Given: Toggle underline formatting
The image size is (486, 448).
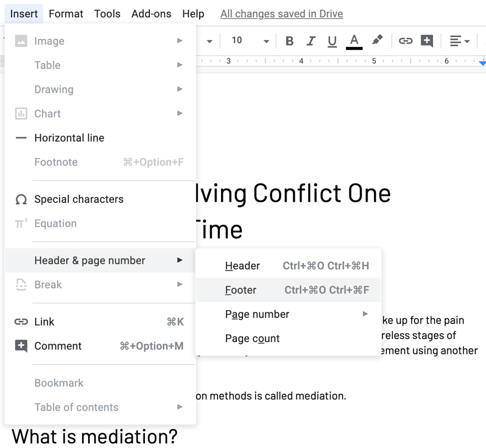Looking at the screenshot, I should click(332, 40).
